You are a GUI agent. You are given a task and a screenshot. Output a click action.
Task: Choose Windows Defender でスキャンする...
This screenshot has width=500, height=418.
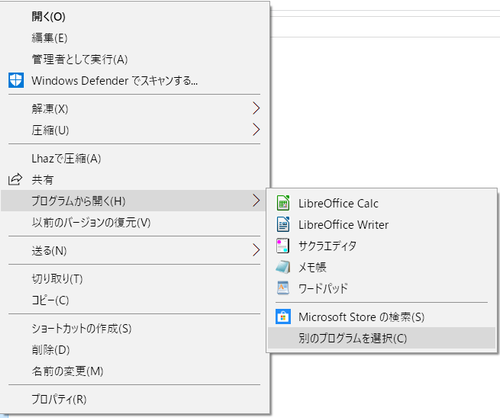tap(134, 80)
